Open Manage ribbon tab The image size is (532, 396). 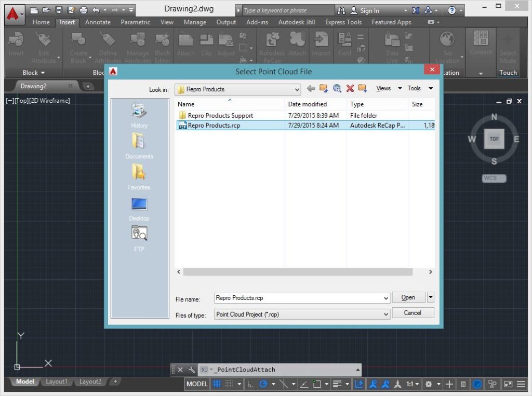[195, 22]
